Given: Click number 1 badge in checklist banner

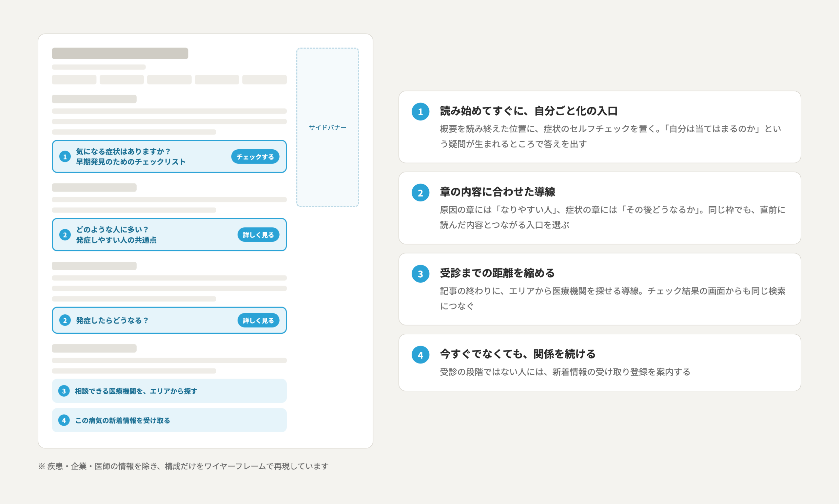Looking at the screenshot, I should pyautogui.click(x=65, y=157).
